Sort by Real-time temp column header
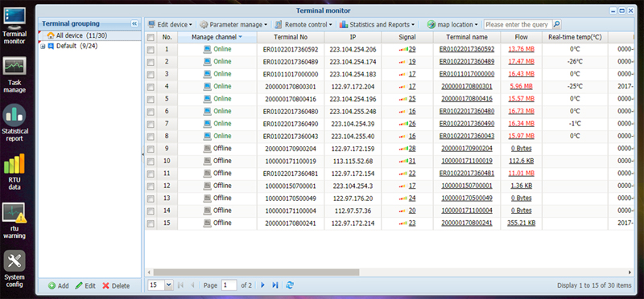Image resolution: width=644 pixels, height=299 pixels. (x=575, y=37)
